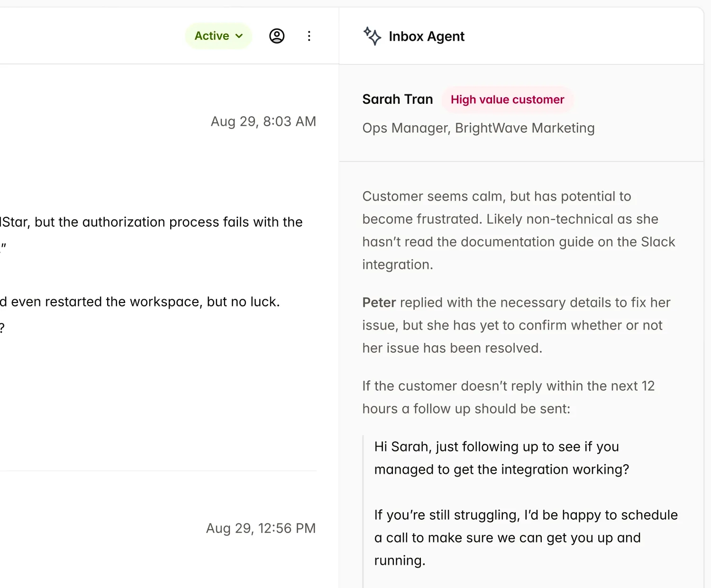Click 'managed to get the integration working?' line

coord(501,469)
